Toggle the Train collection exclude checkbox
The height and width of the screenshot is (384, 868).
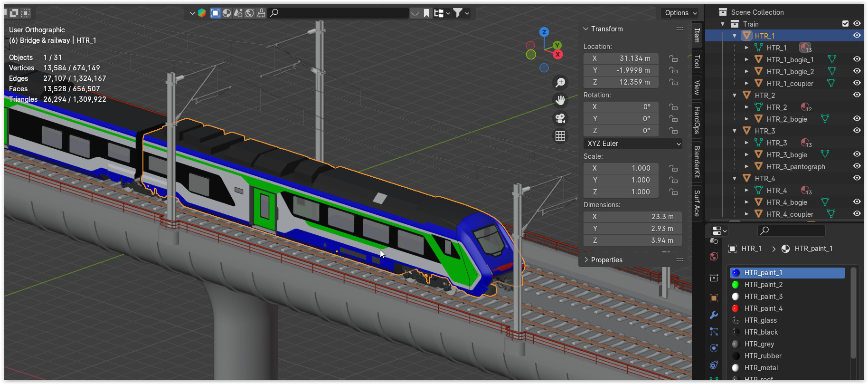pos(845,24)
